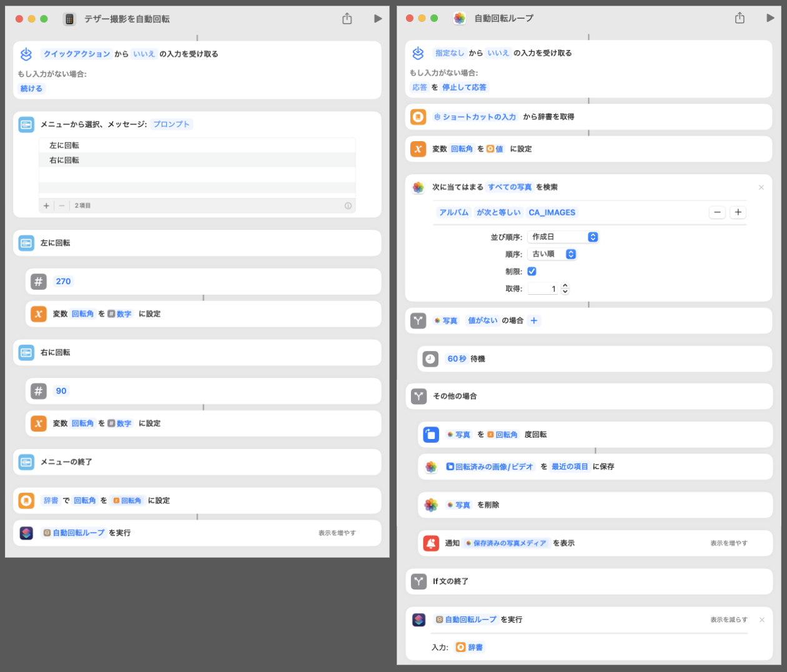Click the 停止して応答 token

(x=464, y=88)
